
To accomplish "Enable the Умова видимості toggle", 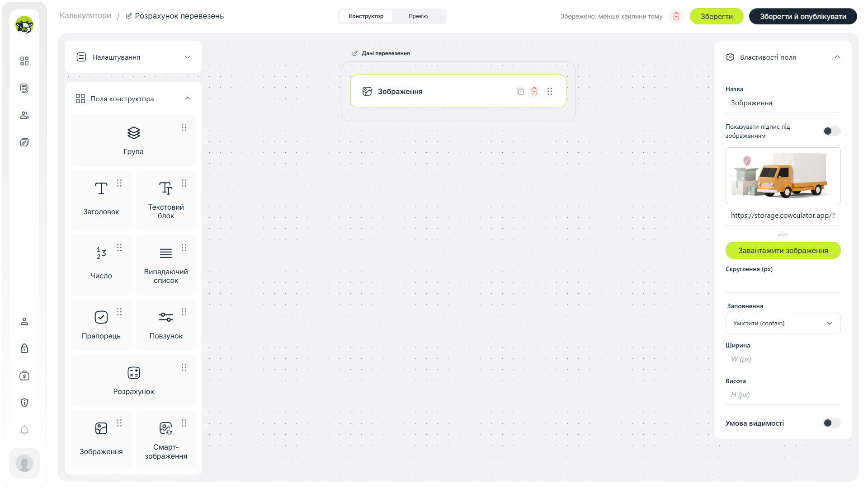I will 831,423.
